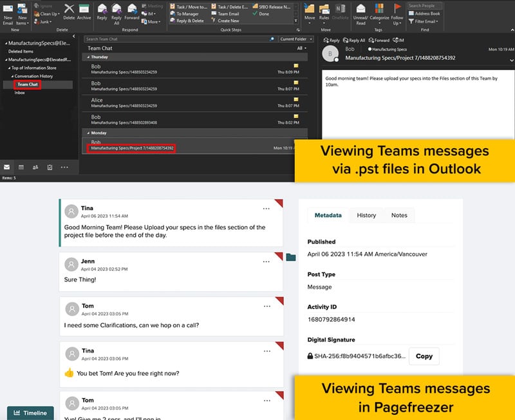Click the Archive icon in Delete group
The width and height of the screenshot is (515, 420).
click(x=84, y=10)
